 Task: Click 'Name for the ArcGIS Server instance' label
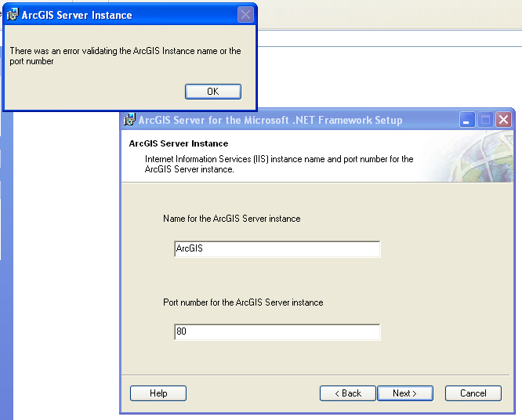pyautogui.click(x=232, y=219)
